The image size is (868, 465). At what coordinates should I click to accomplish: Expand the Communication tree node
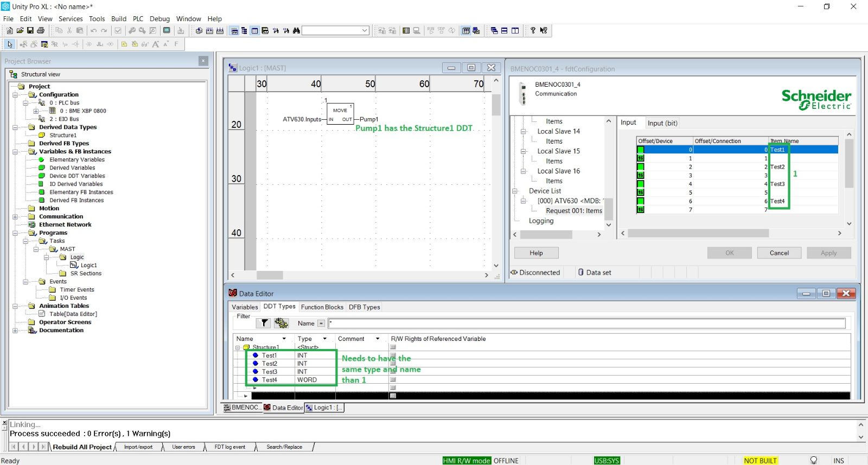(15, 216)
